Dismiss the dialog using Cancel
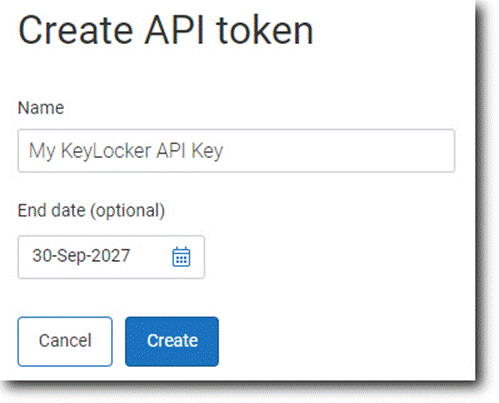 tap(65, 341)
